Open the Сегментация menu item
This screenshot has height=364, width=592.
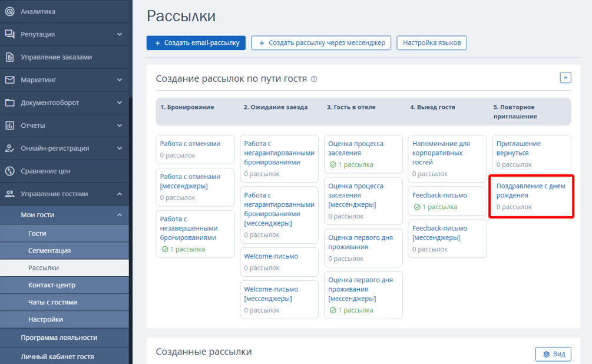point(49,250)
